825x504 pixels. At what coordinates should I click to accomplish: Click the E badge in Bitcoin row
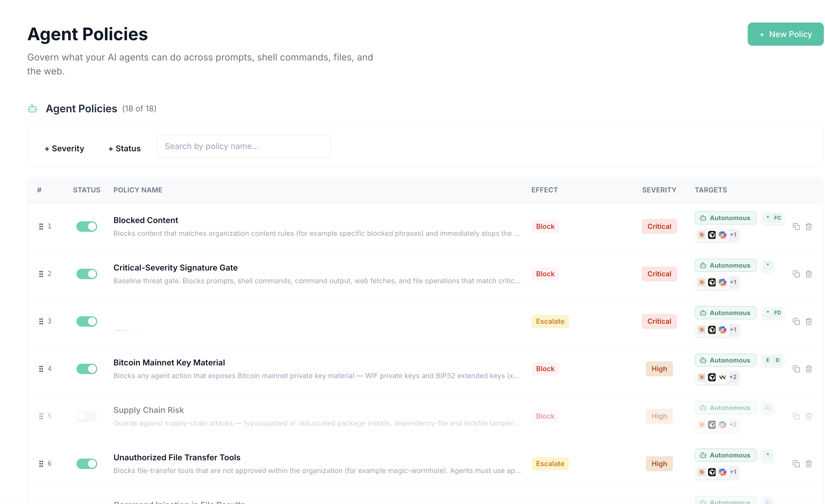pos(768,360)
